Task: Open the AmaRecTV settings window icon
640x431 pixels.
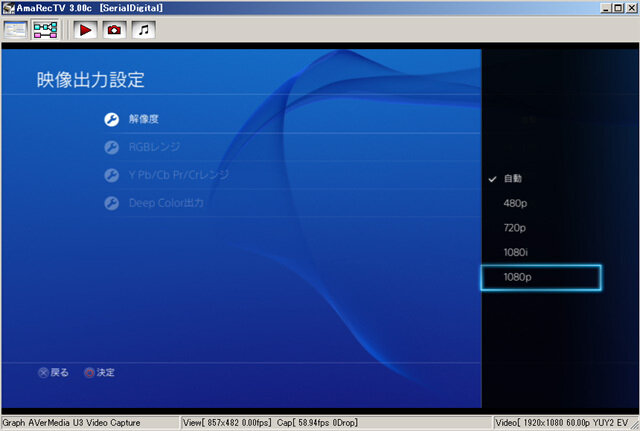Action: click(16, 30)
